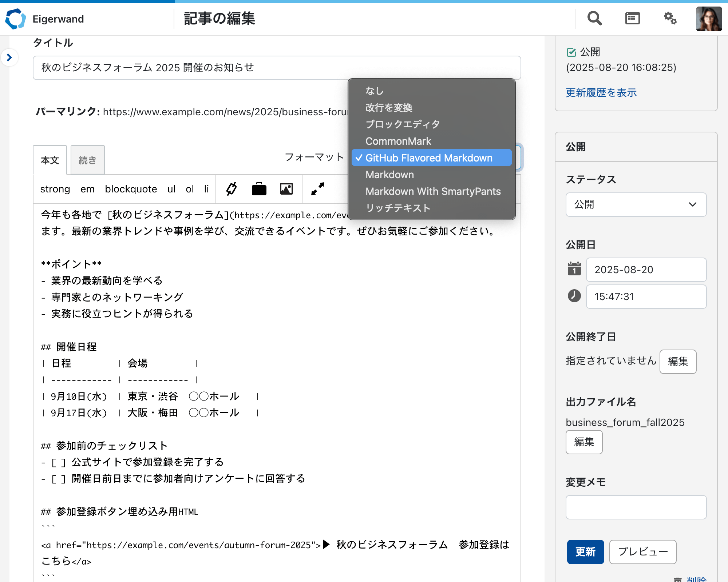Switch to the 続き tab
This screenshot has height=582, width=728.
(87, 159)
